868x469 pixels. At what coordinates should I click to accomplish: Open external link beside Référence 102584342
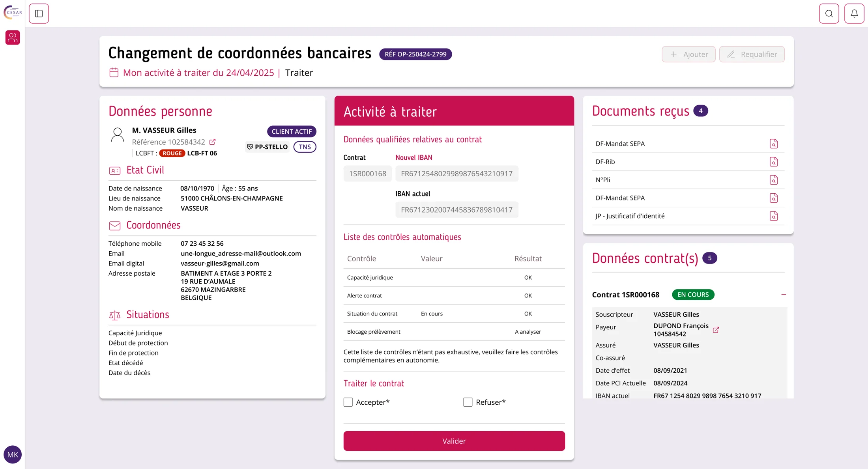pos(212,142)
